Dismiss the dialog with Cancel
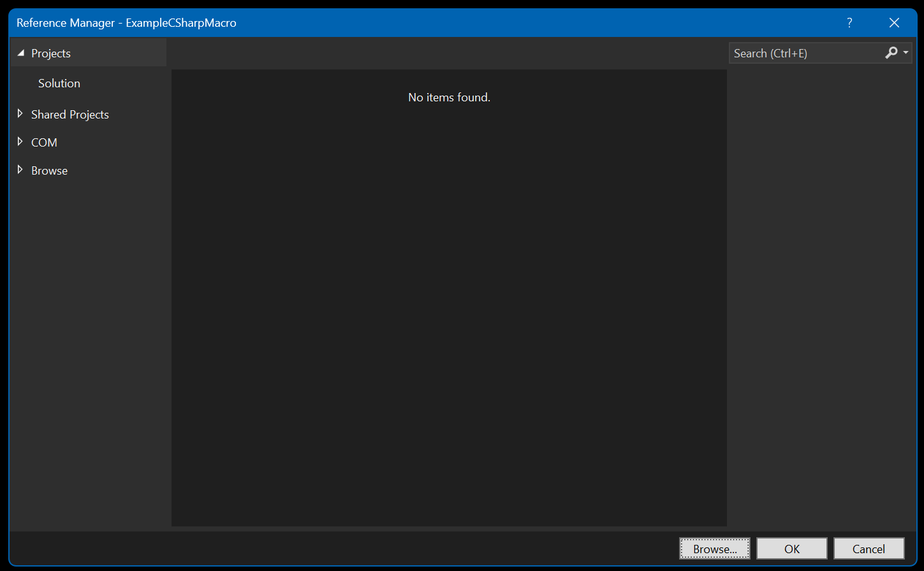The width and height of the screenshot is (924, 571). 869,548
